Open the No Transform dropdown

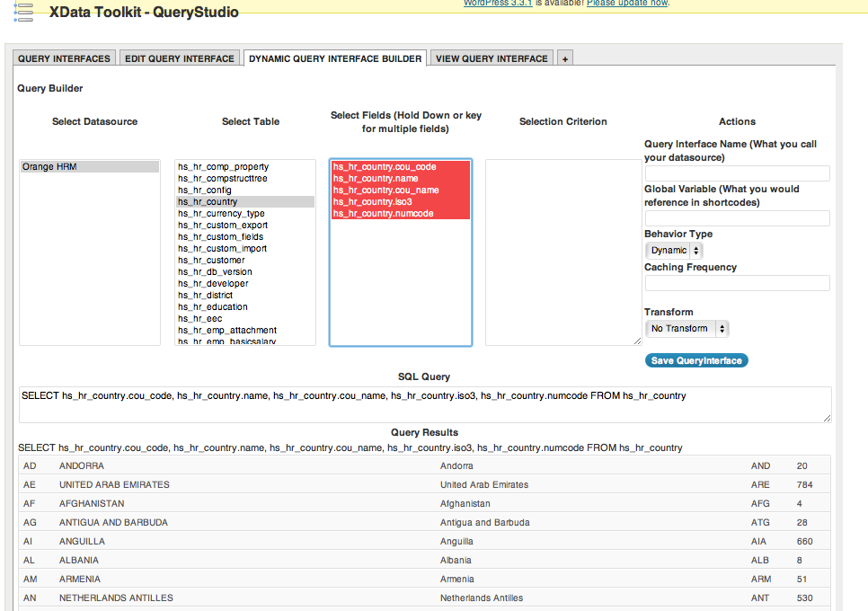pos(686,328)
